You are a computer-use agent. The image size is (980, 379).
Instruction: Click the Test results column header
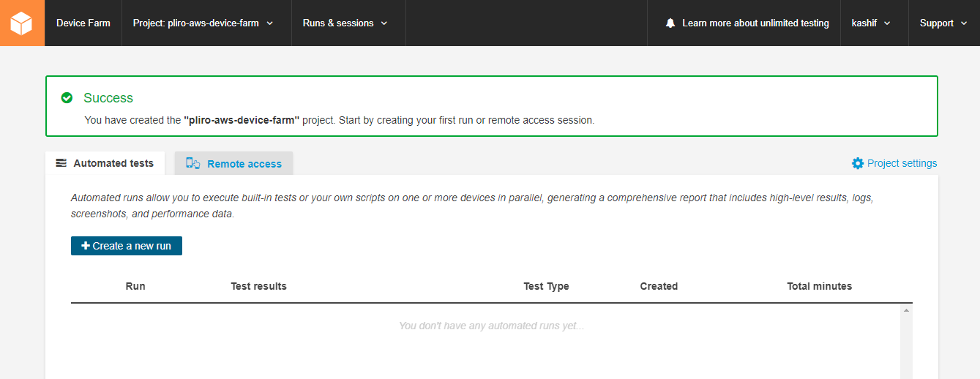coord(258,286)
